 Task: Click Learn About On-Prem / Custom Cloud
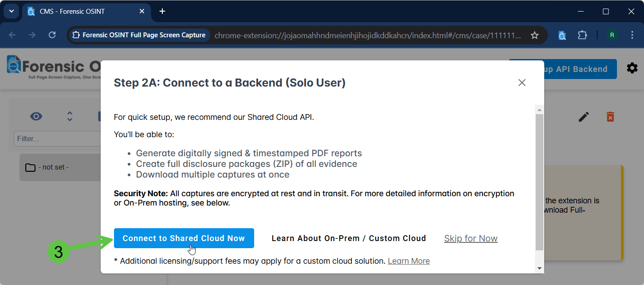(349, 238)
